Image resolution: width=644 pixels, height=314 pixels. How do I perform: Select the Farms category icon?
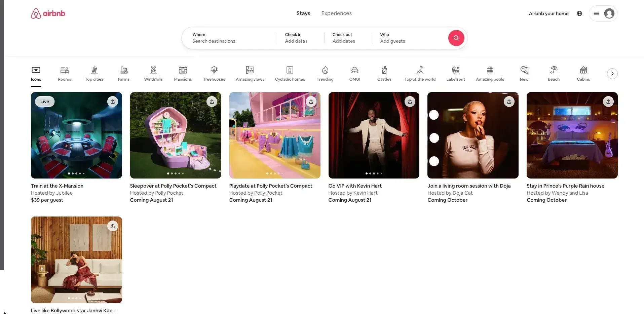[x=124, y=74]
